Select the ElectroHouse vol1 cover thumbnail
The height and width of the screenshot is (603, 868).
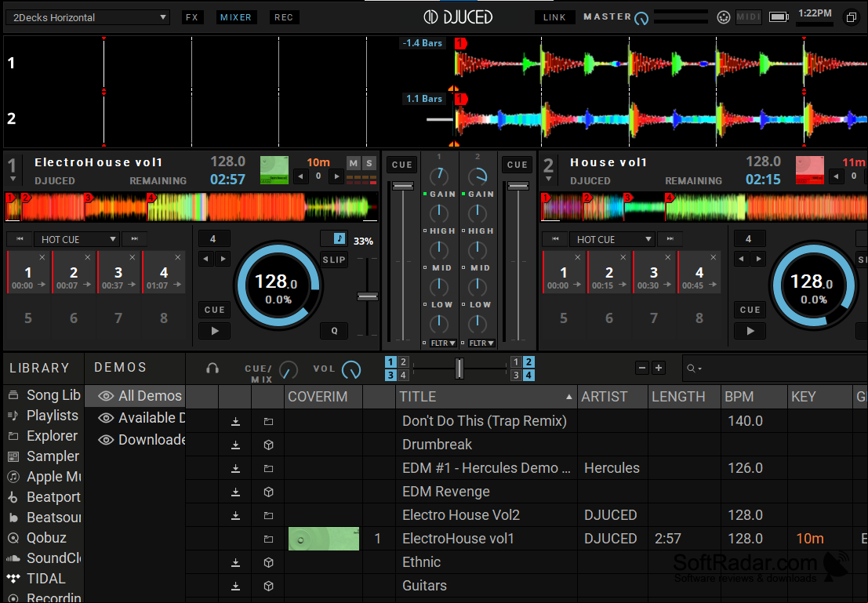click(324, 539)
